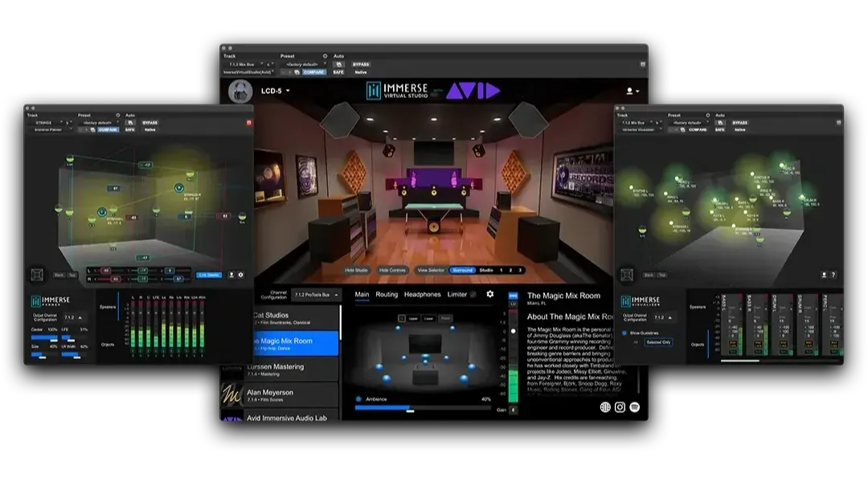The width and height of the screenshot is (868, 494).
Task: Toggle the Ambience enable button
Action: [x=358, y=399]
